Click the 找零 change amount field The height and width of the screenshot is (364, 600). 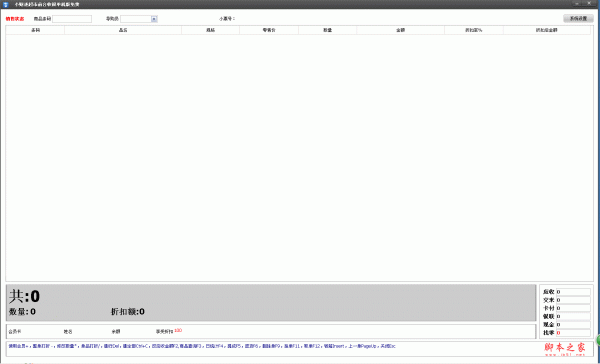[573, 333]
